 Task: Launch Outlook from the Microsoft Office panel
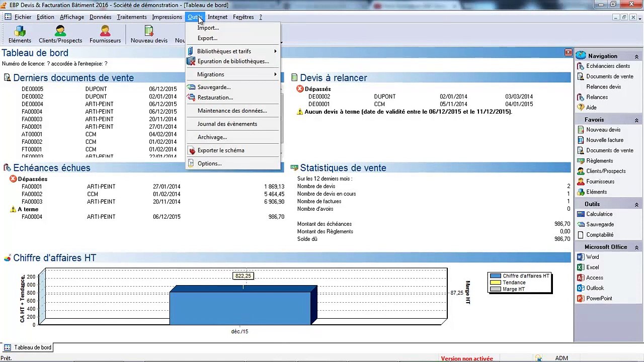[590, 288]
